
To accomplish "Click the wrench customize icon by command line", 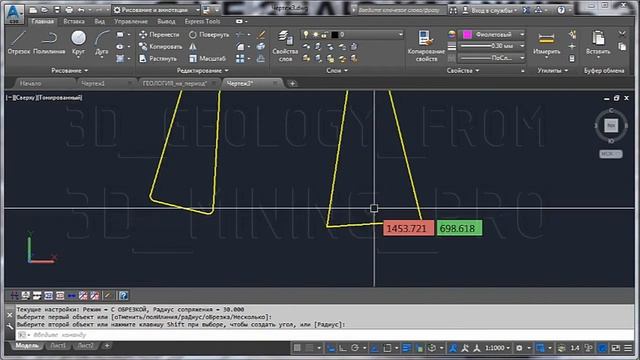I will click(x=10, y=327).
